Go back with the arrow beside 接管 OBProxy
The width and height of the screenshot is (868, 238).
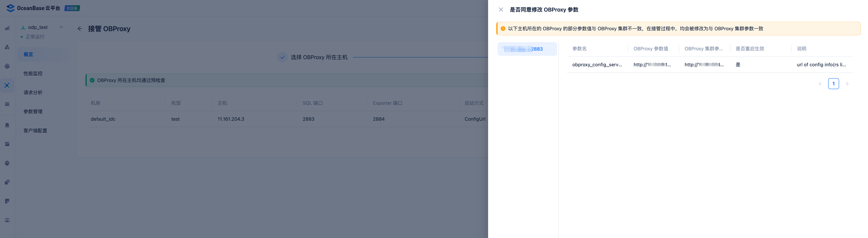click(80, 29)
